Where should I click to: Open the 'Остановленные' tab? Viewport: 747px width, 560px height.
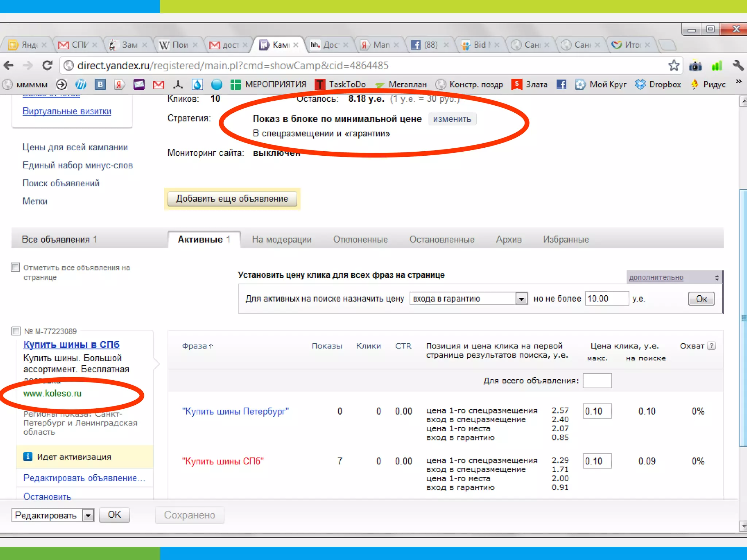coord(442,240)
